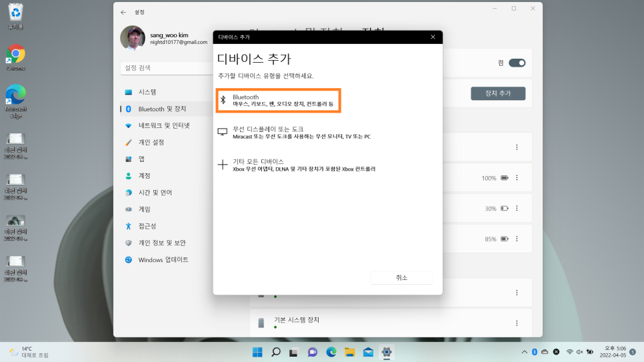Image resolution: width=644 pixels, height=362 pixels.
Task: Click the 설정 검색 search field
Action: pos(167,68)
